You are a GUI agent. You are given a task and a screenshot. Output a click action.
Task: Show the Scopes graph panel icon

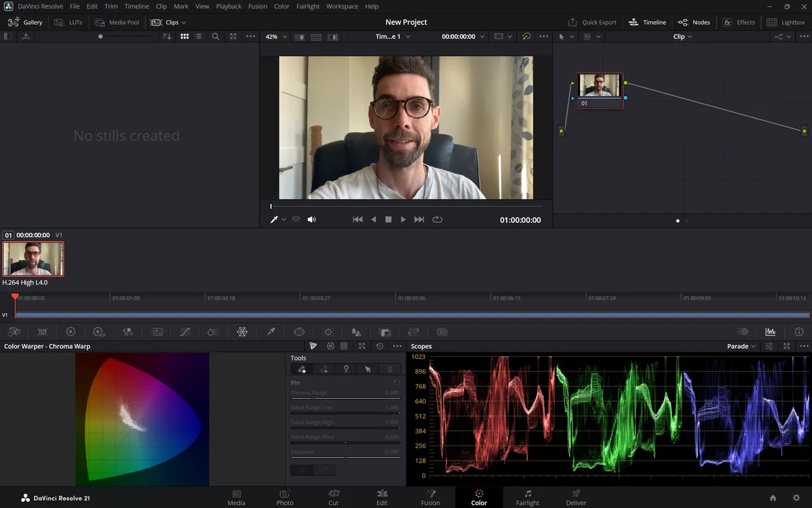click(x=770, y=332)
